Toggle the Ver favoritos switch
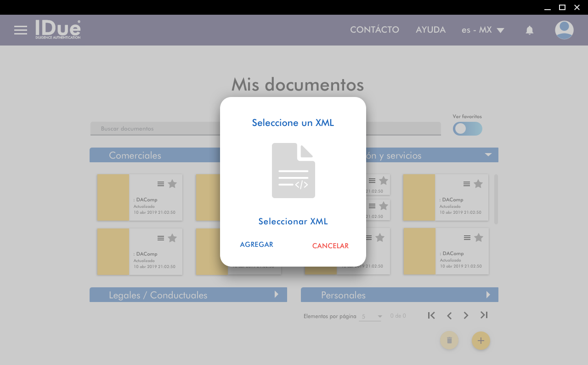The width and height of the screenshot is (588, 365). point(467,129)
